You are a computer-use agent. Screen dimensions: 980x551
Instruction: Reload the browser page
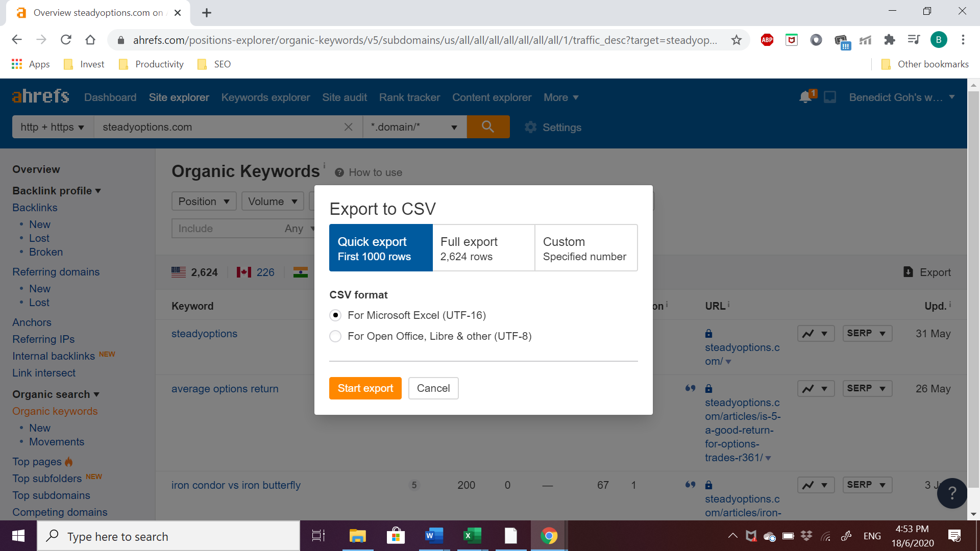click(x=66, y=40)
